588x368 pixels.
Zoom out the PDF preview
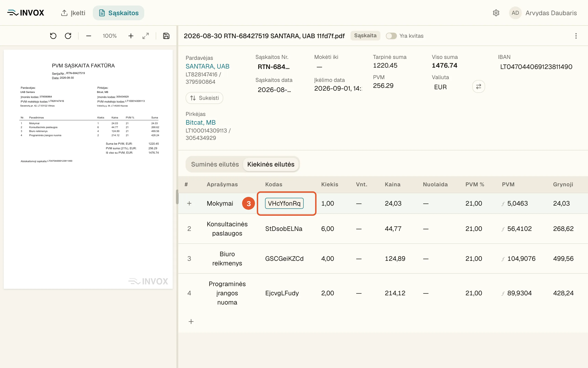coord(88,36)
